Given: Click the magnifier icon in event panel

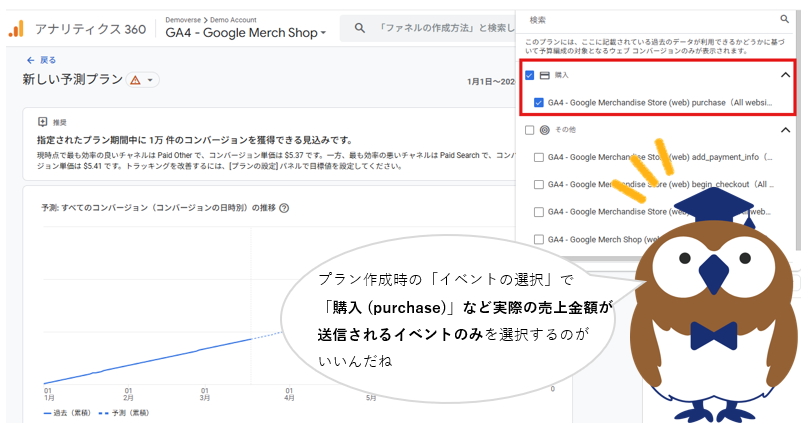Looking at the screenshot, I should pyautogui.click(x=785, y=19).
